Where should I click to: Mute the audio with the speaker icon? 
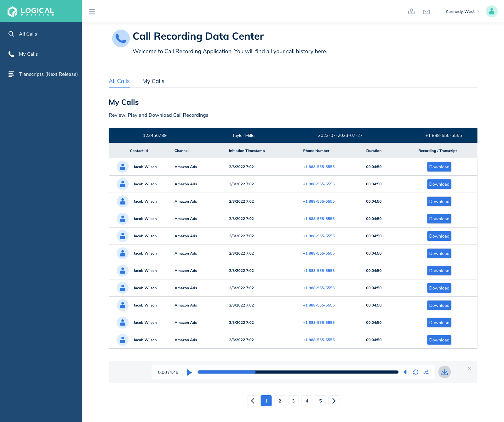405,372
